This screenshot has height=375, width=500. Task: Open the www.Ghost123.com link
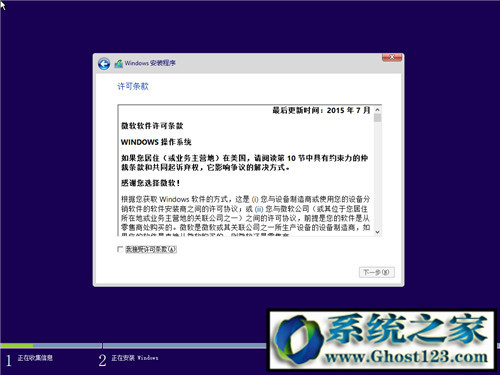coord(406,357)
